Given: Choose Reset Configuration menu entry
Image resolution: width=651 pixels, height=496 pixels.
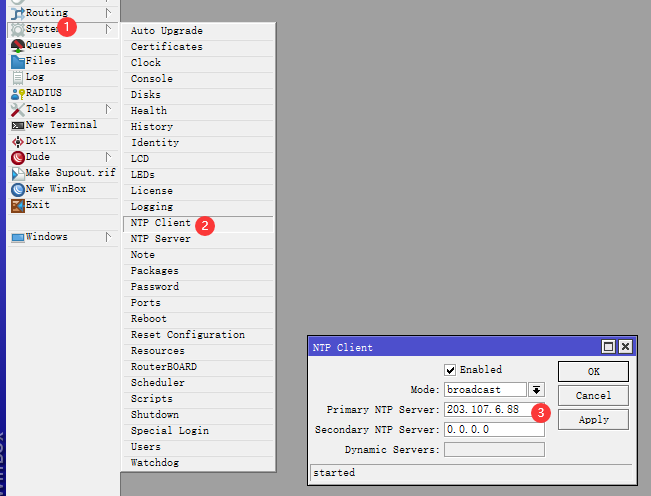Looking at the screenshot, I should (x=198, y=335).
